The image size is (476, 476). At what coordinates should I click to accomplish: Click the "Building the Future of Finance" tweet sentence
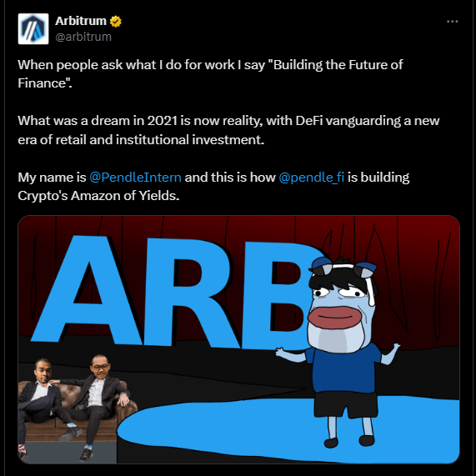click(x=210, y=73)
